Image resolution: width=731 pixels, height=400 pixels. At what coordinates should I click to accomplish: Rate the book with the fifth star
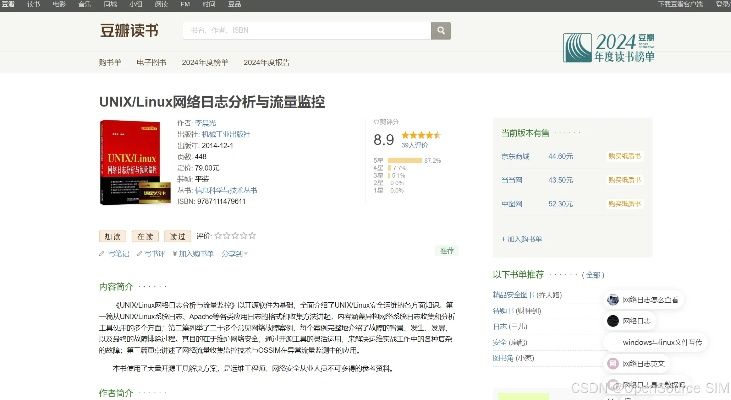252,236
